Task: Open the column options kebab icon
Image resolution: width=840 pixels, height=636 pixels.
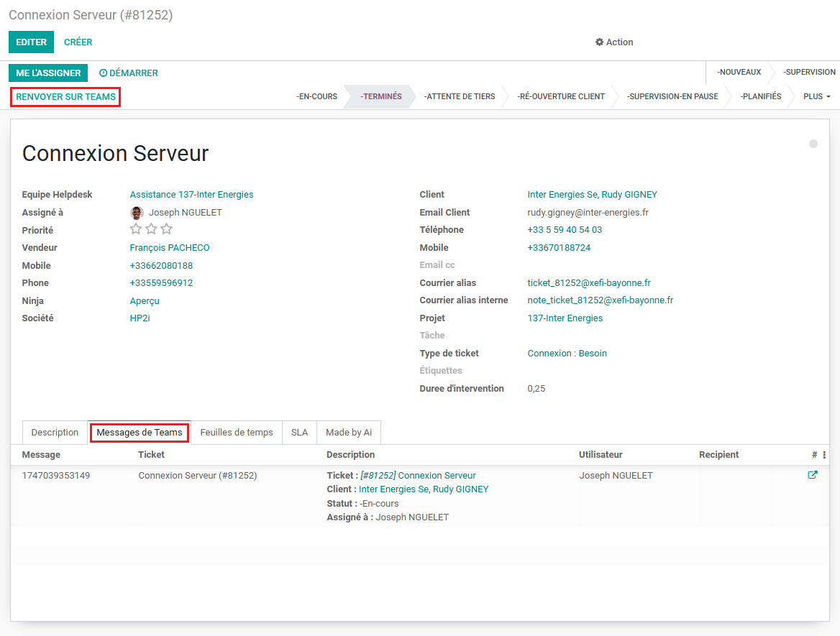Action: point(824,455)
